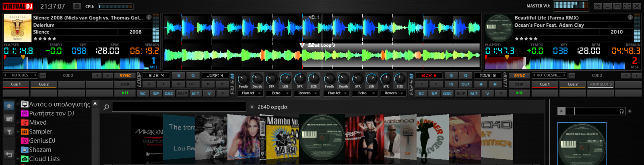The width and height of the screenshot is (644, 165).
Task: Jump forward on deck 1
Action: point(222,84)
